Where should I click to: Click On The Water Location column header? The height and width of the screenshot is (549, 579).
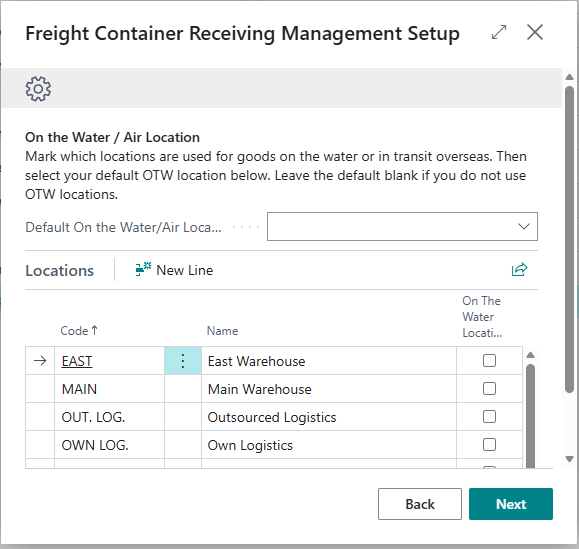click(x=482, y=317)
